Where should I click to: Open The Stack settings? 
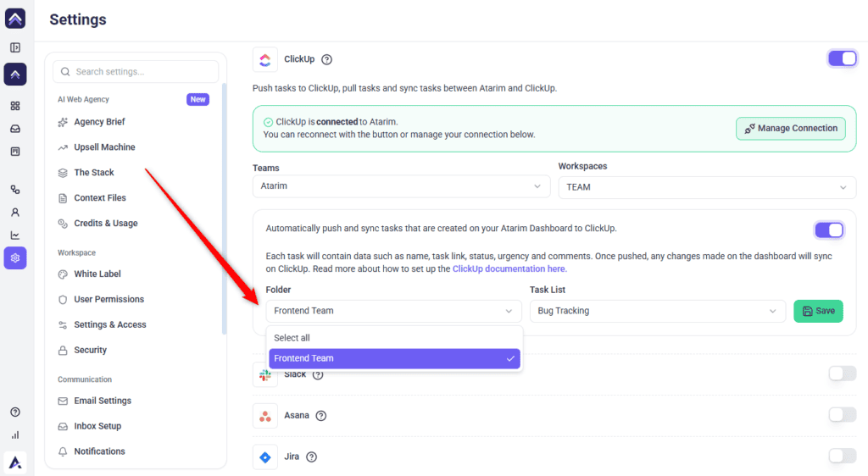(x=94, y=173)
